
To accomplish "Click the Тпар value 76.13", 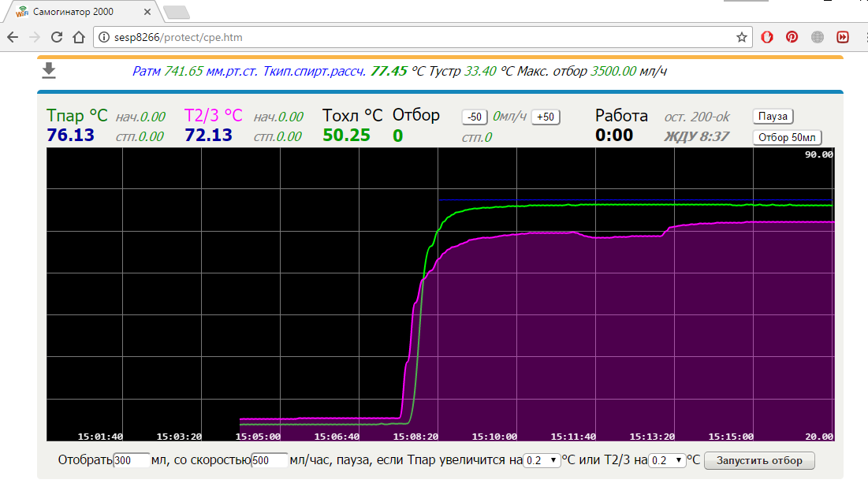I will [x=70, y=135].
